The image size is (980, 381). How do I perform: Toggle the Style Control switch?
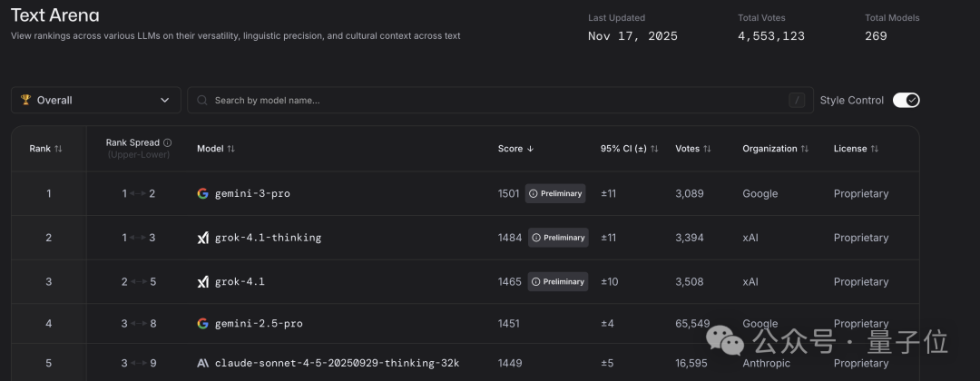click(x=906, y=100)
